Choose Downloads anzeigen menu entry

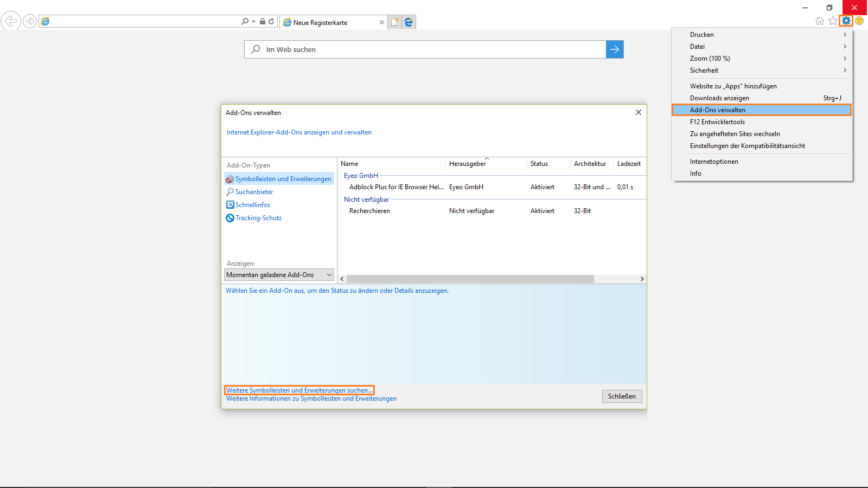(719, 98)
